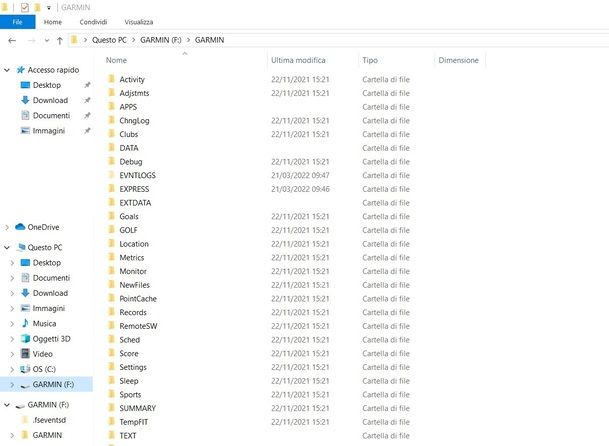This screenshot has height=446, width=609.
Task: Select the Sched folder name
Action: coord(129,340)
